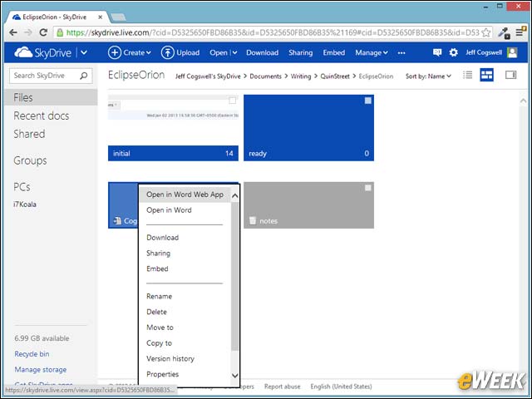Select the i7Koala PC
Screen dimensions: 532x399
pos(25,204)
